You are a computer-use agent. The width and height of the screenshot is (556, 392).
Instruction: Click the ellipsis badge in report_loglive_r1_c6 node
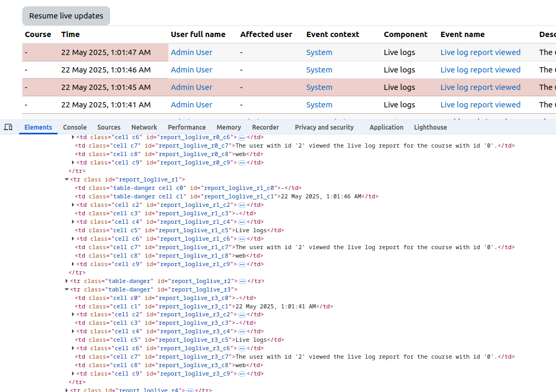pos(242,239)
